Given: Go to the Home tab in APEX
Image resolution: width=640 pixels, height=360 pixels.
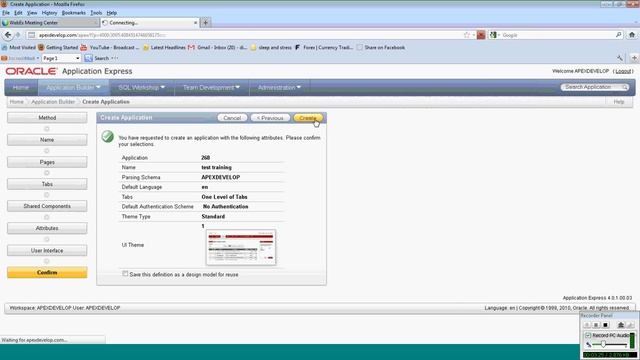Looking at the screenshot, I should click(x=21, y=87).
